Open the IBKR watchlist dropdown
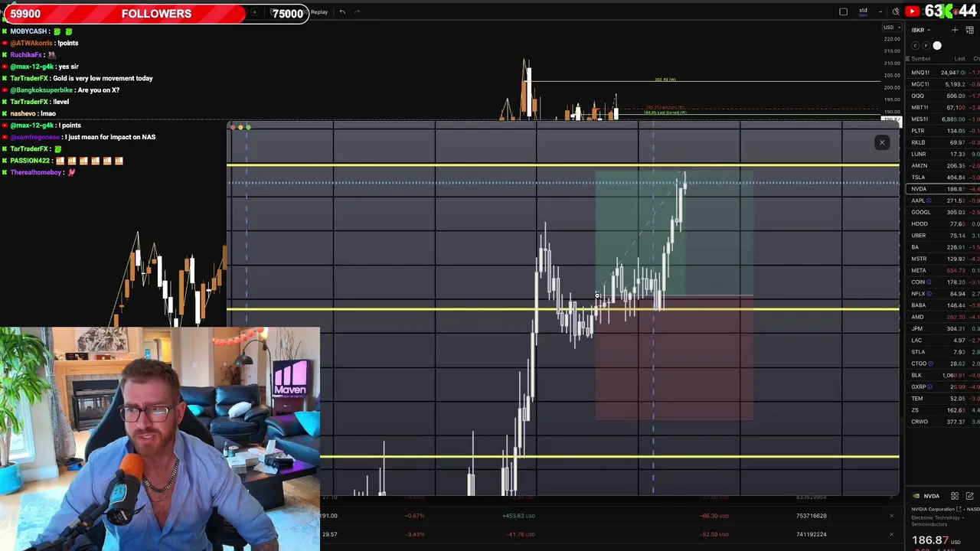This screenshot has width=980, height=551. (920, 30)
